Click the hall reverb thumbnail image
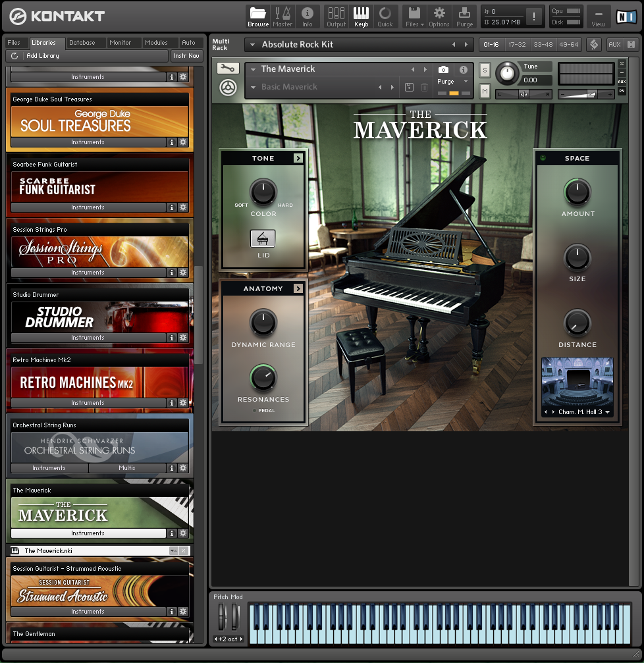644x663 pixels. [x=577, y=383]
